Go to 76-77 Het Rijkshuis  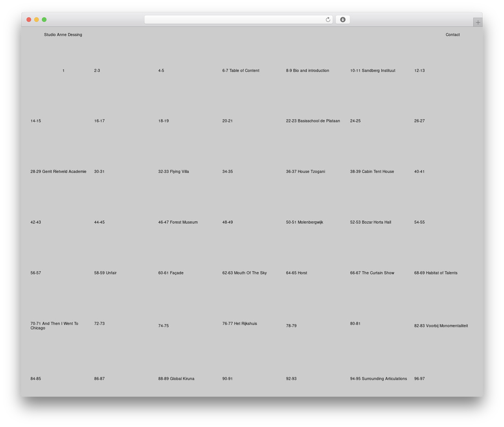(x=239, y=323)
